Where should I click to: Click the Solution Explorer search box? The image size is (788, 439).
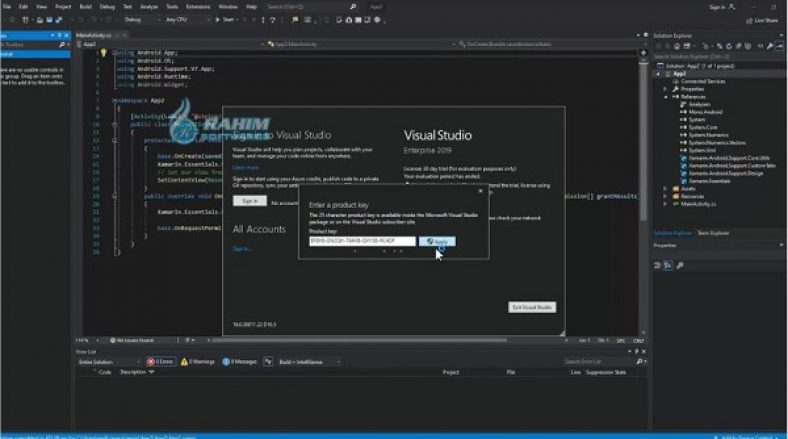718,56
